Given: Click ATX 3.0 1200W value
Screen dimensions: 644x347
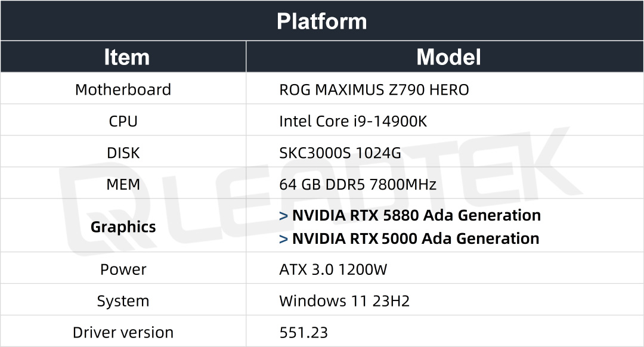Looking at the screenshot, I should pos(333,269).
